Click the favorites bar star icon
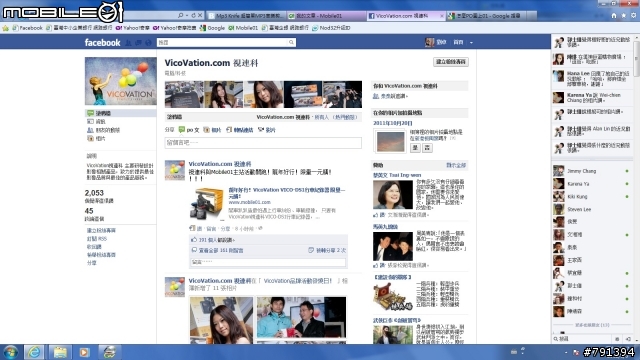Screen dimensions: 640x360 tap(5, 28)
